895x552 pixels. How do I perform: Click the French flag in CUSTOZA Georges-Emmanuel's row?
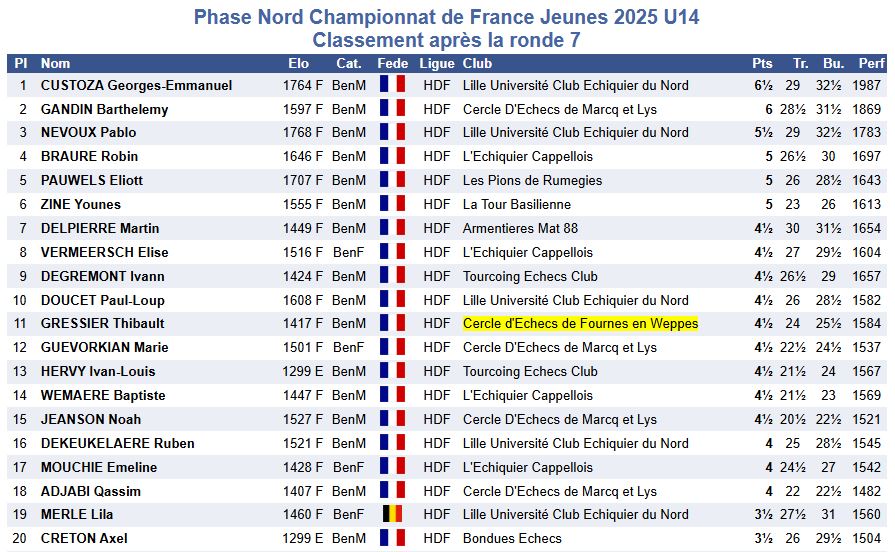pos(392,86)
